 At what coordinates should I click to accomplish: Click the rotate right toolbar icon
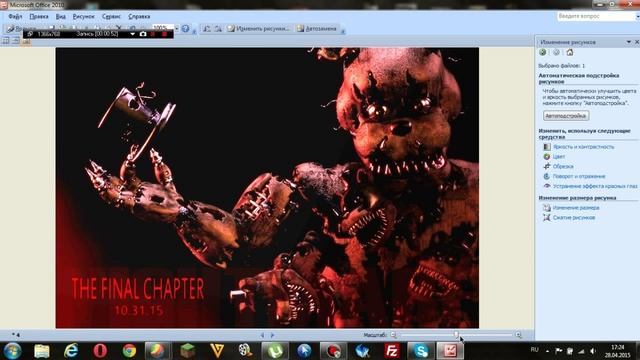pyautogui.click(x=218, y=29)
